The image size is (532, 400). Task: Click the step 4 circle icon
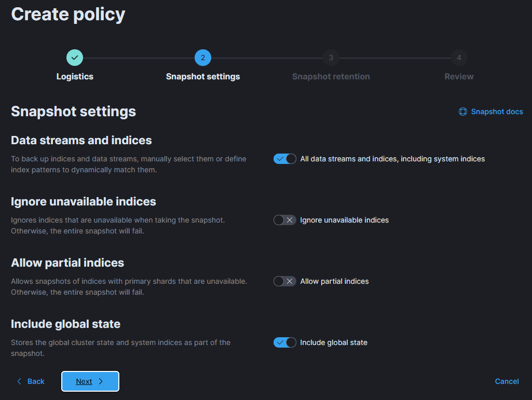(x=459, y=58)
